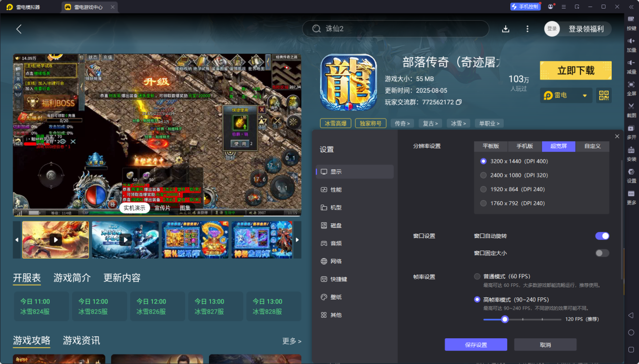Open 音频 in the settings sidebar
The height and width of the screenshot is (364, 639).
coord(354,244)
